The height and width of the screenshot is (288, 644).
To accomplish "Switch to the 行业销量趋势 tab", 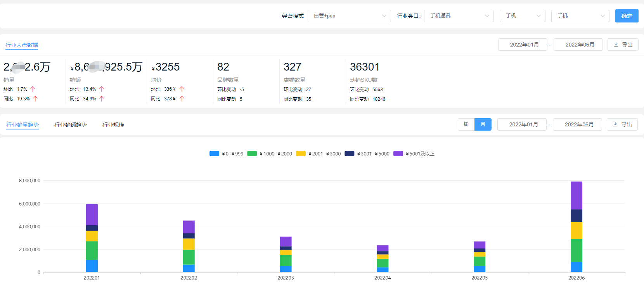I will 23,125.
